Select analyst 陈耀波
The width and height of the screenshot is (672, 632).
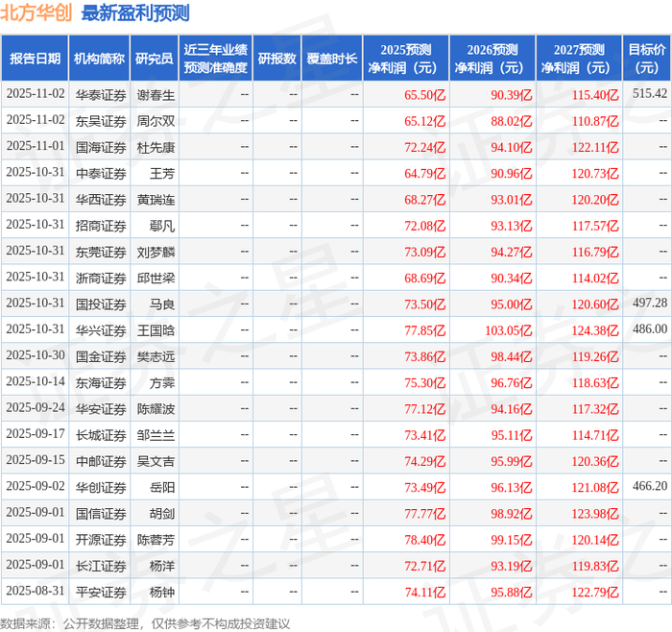(x=156, y=408)
